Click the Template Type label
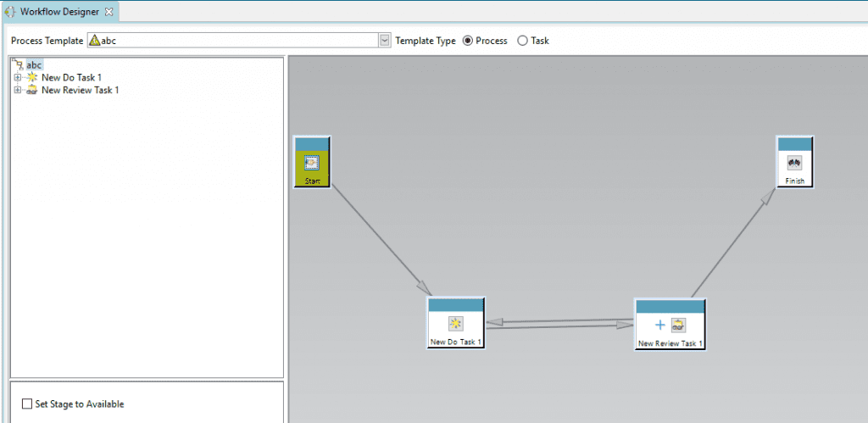The height and width of the screenshot is (423, 868). click(426, 41)
